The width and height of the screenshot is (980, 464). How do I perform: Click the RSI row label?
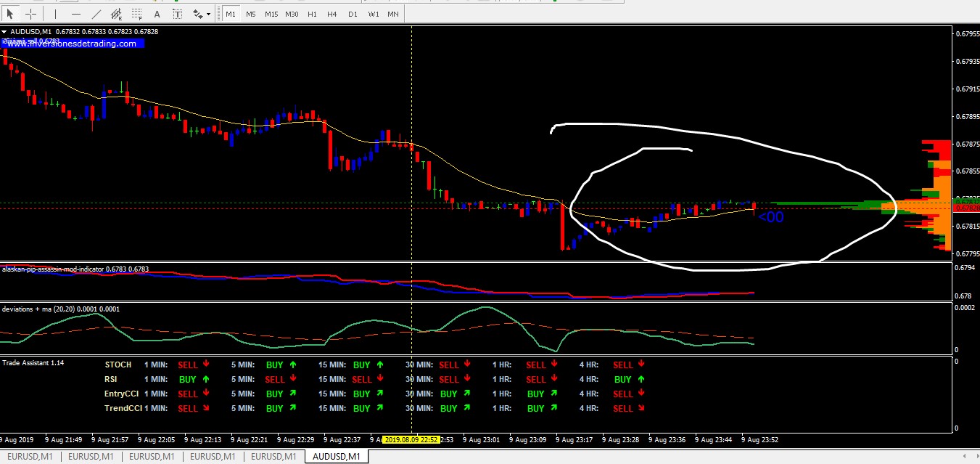pos(112,380)
